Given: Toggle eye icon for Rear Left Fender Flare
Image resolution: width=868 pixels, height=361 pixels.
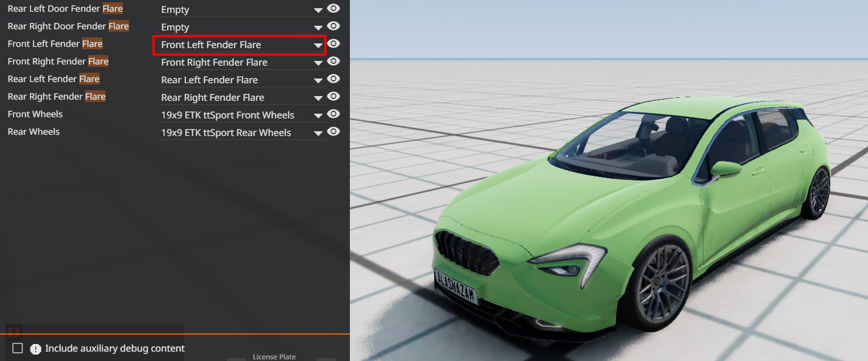Looking at the screenshot, I should 333,79.
